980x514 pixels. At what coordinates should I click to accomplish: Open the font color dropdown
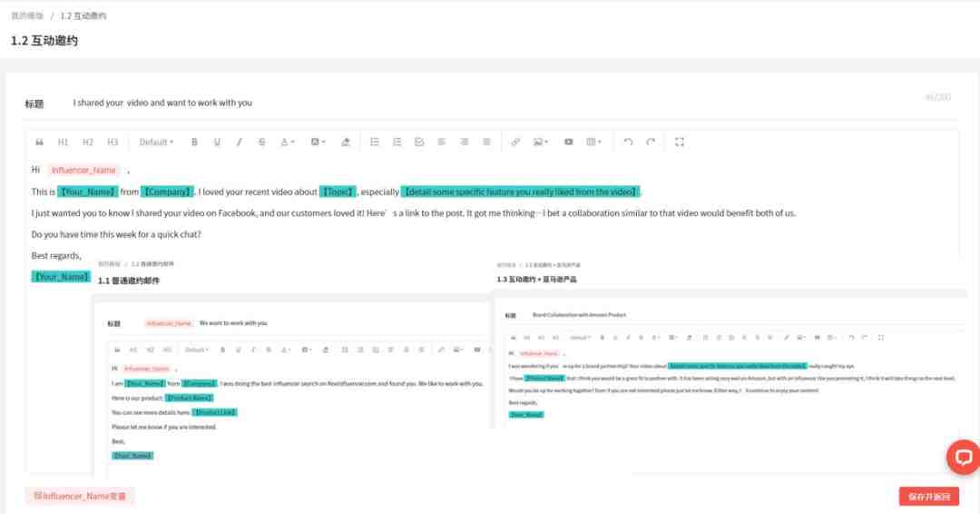point(287,143)
